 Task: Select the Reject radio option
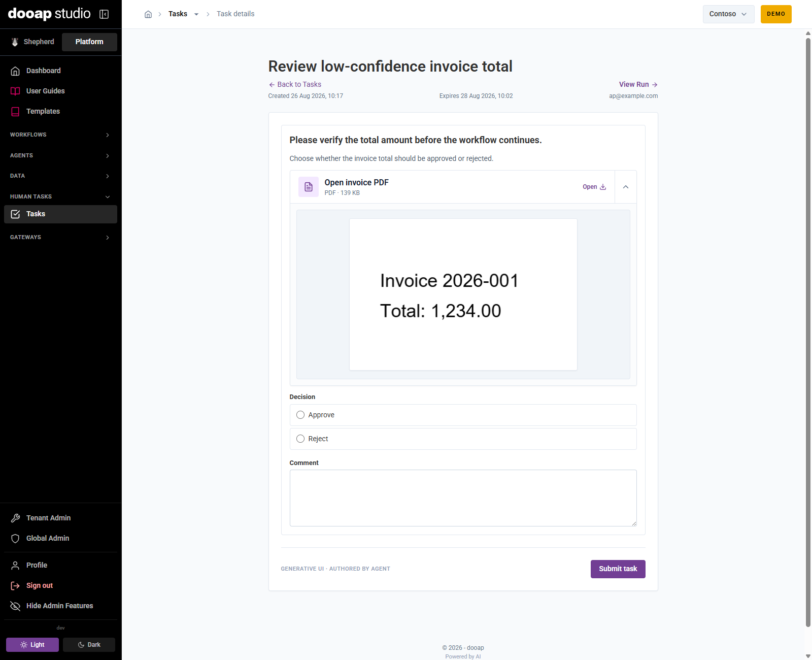(x=300, y=439)
